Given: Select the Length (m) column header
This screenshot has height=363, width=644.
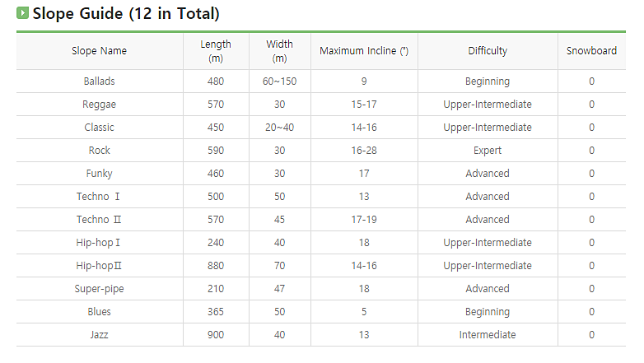Looking at the screenshot, I should pyautogui.click(x=216, y=51).
